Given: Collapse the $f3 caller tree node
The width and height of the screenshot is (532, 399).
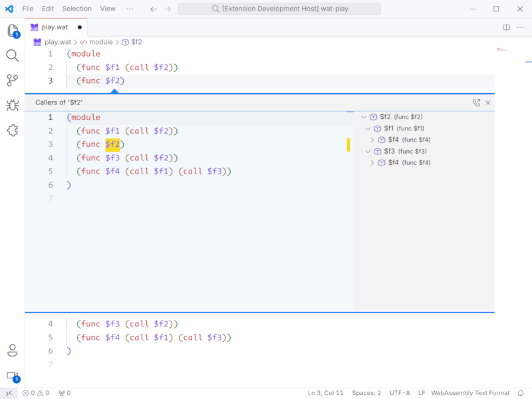Looking at the screenshot, I should point(368,151).
